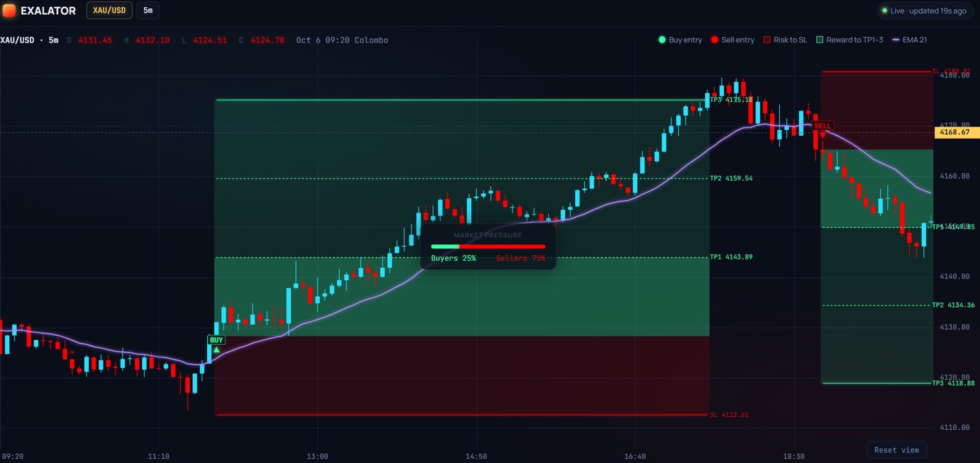Click the SELL signal marker on chart

[x=822, y=126]
